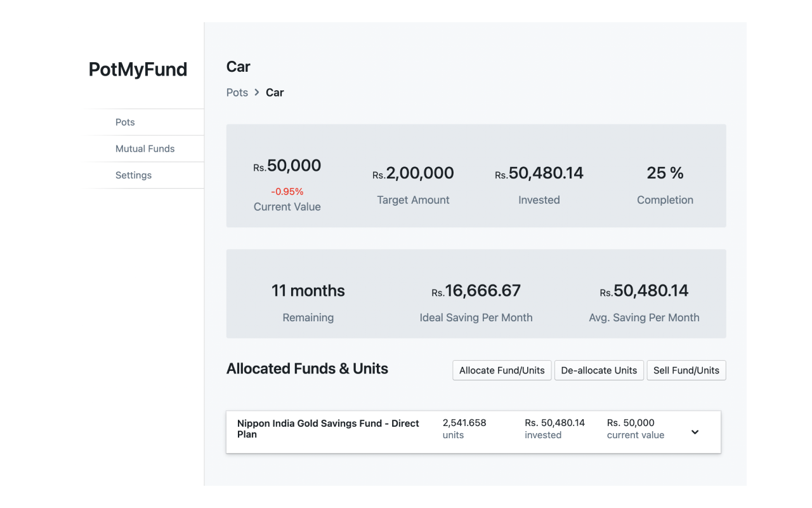
Task: Click the Rs. 50,000 current value cell in fund row
Action: [x=636, y=429]
